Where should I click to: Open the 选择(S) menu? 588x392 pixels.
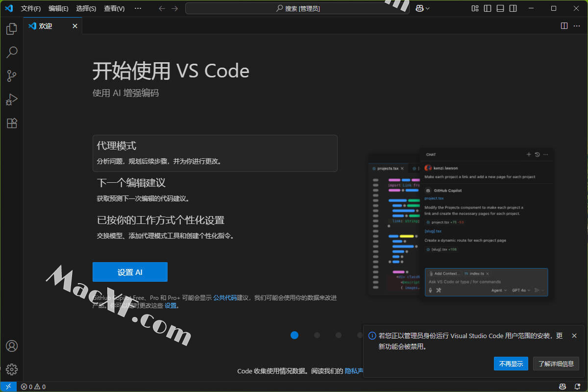click(86, 8)
